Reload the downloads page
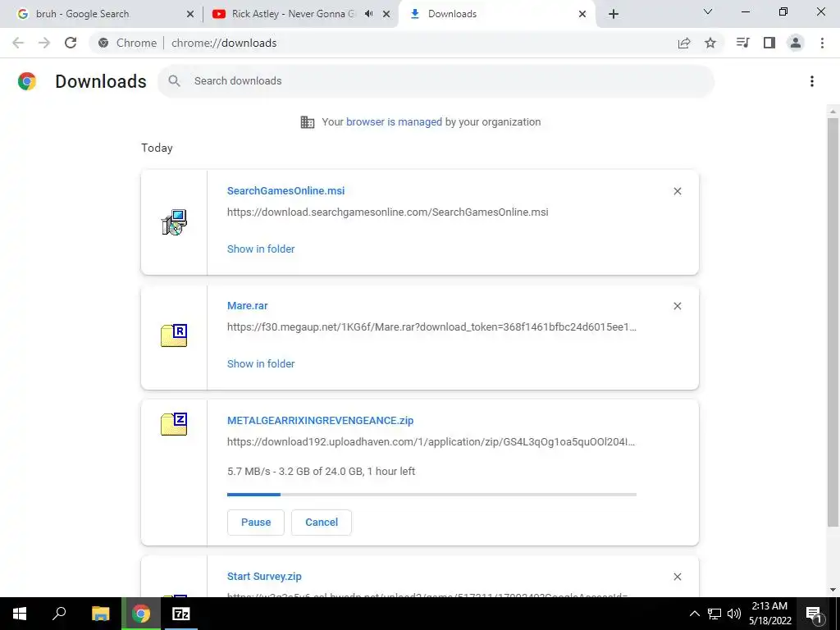Image resolution: width=840 pixels, height=630 pixels. (x=71, y=43)
